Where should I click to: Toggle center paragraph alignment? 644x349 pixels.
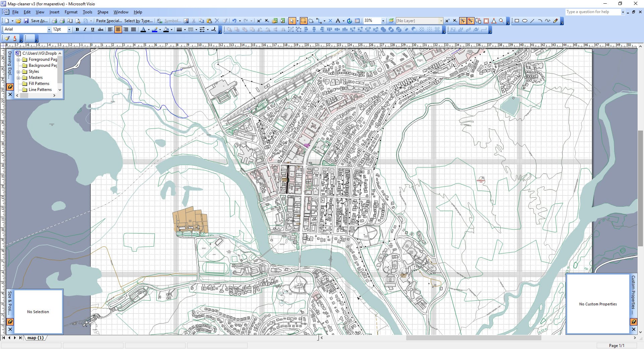118,30
